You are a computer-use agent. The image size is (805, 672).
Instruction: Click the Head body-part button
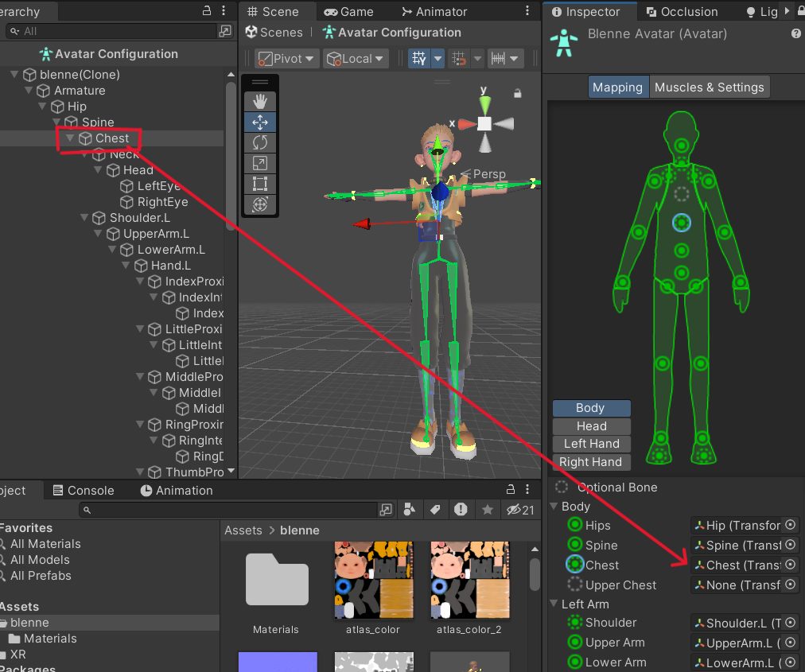click(591, 426)
